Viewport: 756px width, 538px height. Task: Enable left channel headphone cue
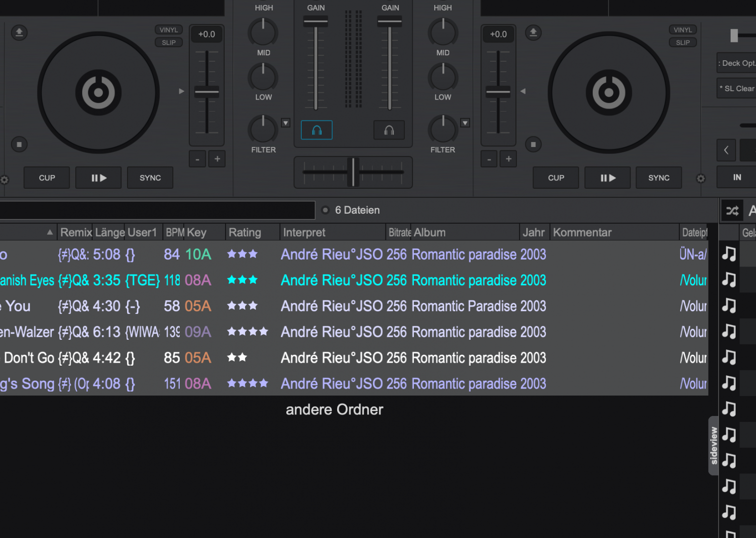(316, 131)
